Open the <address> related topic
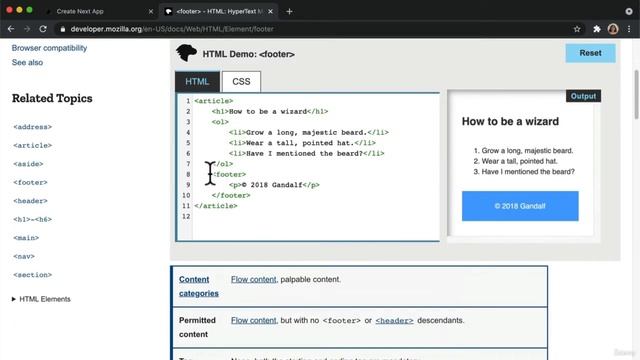 pos(33,127)
